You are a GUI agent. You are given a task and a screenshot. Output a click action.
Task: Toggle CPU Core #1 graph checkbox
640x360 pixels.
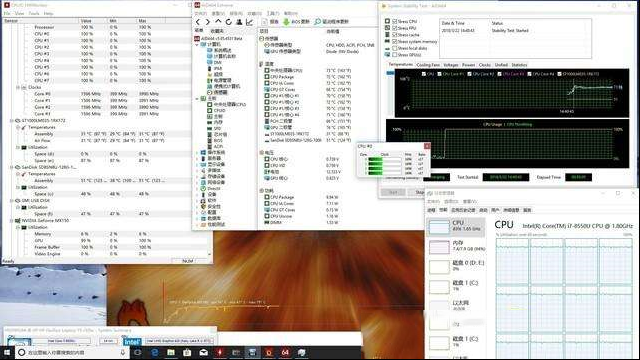pyautogui.click(x=440, y=74)
